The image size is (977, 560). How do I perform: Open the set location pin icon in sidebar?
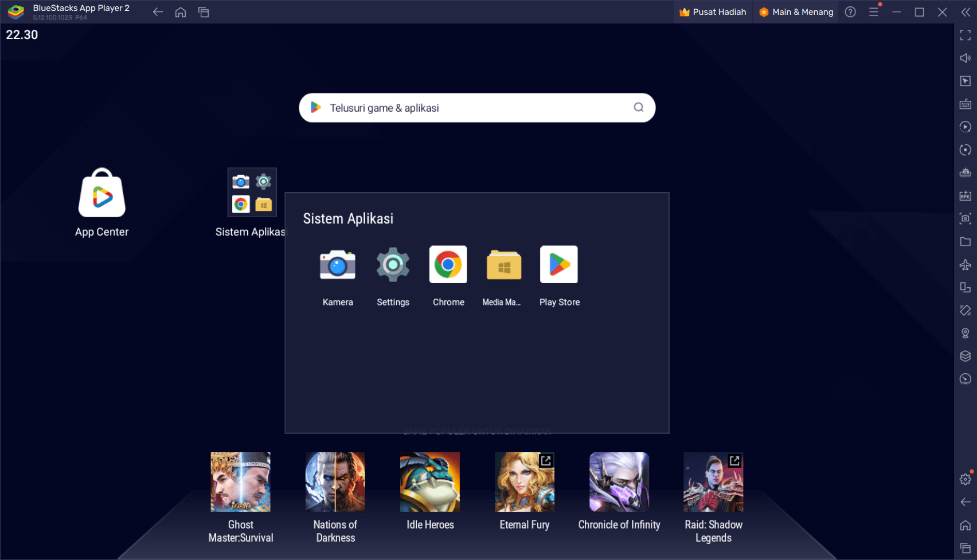coord(966,333)
